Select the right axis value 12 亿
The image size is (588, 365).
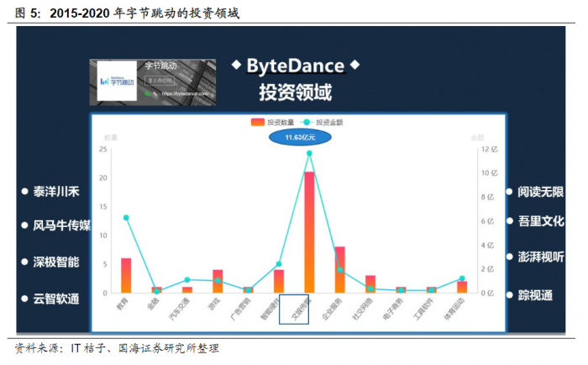(490, 150)
